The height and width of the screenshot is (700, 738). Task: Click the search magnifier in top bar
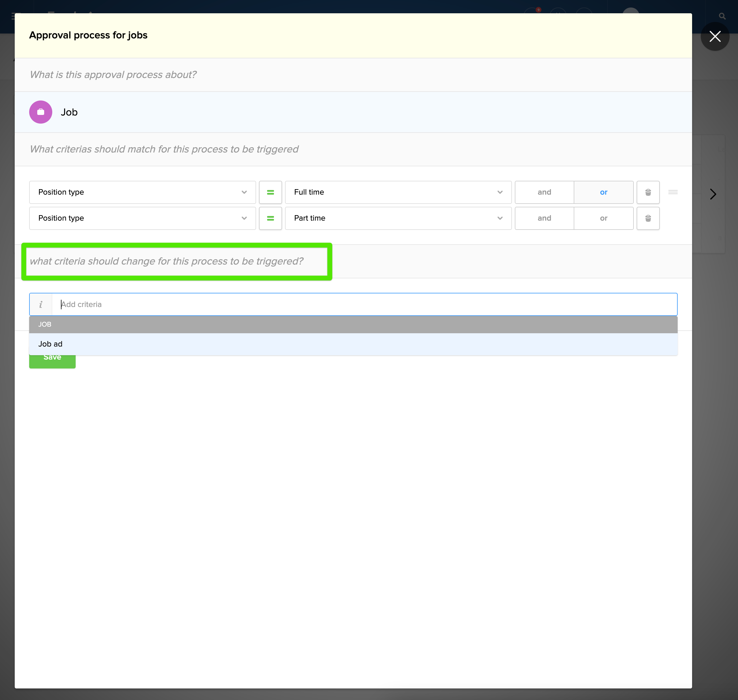pyautogui.click(x=722, y=16)
